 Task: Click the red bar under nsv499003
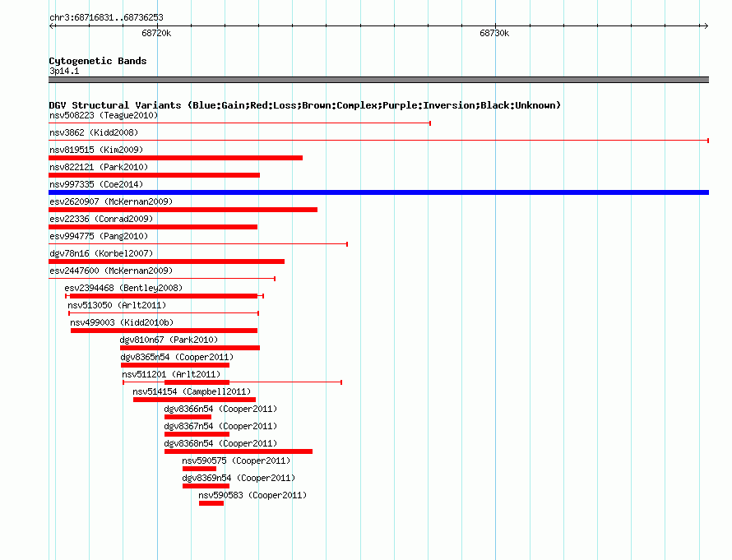[164, 331]
